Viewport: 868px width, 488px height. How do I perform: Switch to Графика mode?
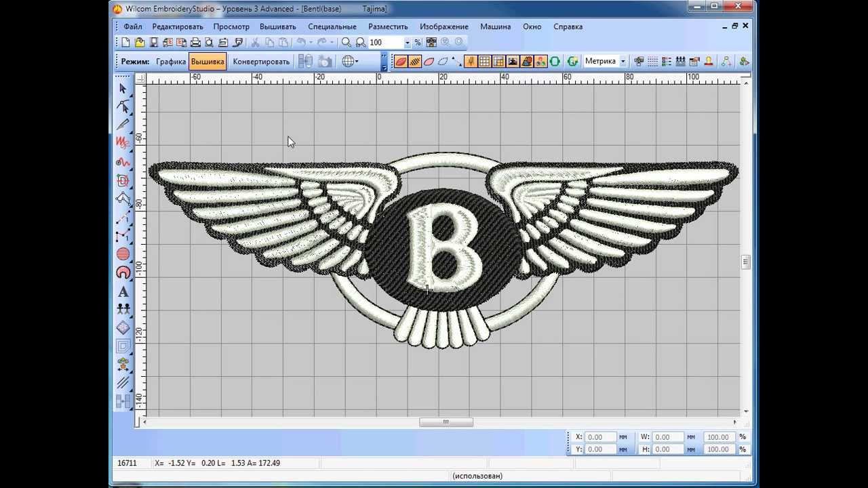tap(171, 61)
